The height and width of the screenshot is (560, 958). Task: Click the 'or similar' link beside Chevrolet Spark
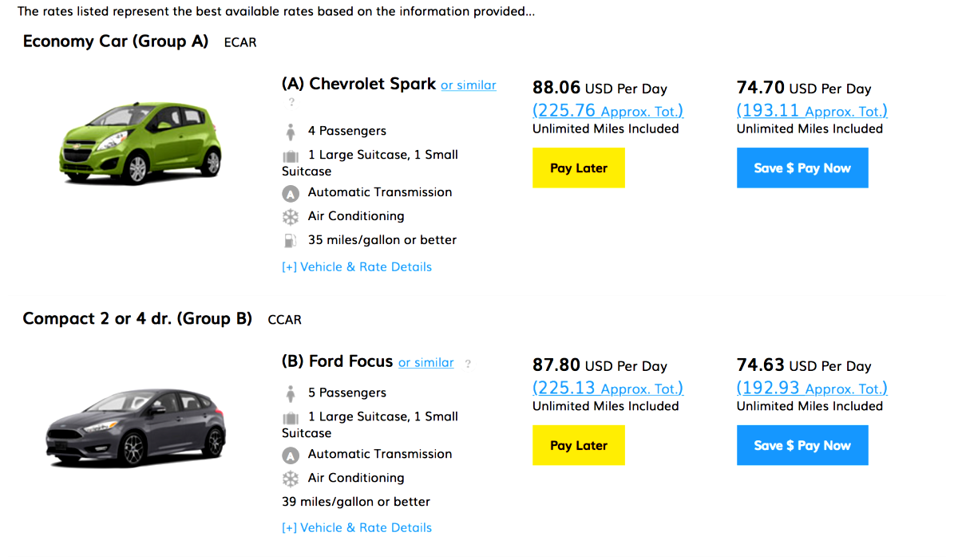[468, 85]
